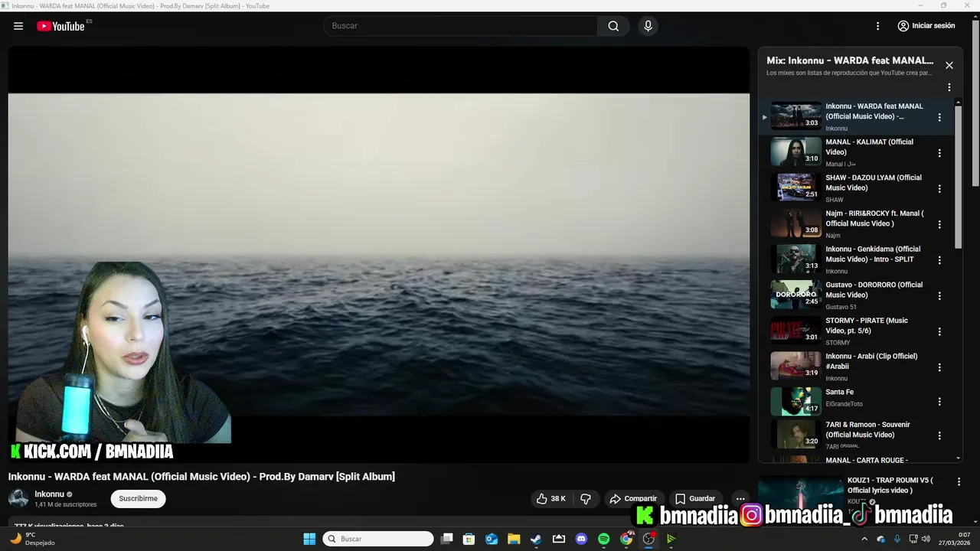This screenshot has width=980, height=551.
Task: Open volume control from system tray
Action: (926, 539)
